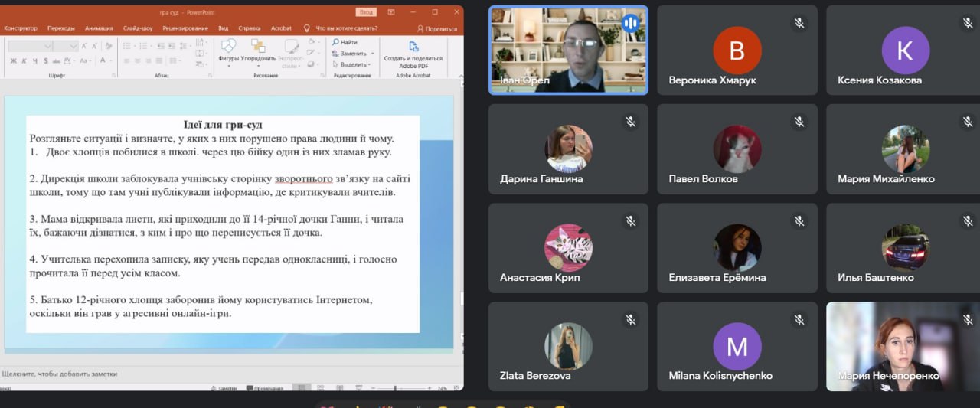The width and height of the screenshot is (980, 408).
Task: Open the ribbon display options icon
Action: point(391,12)
